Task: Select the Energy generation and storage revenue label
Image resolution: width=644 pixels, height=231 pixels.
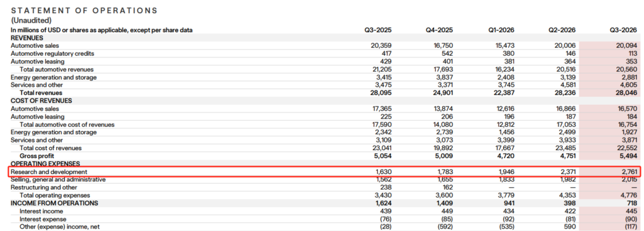Action: tap(54, 77)
